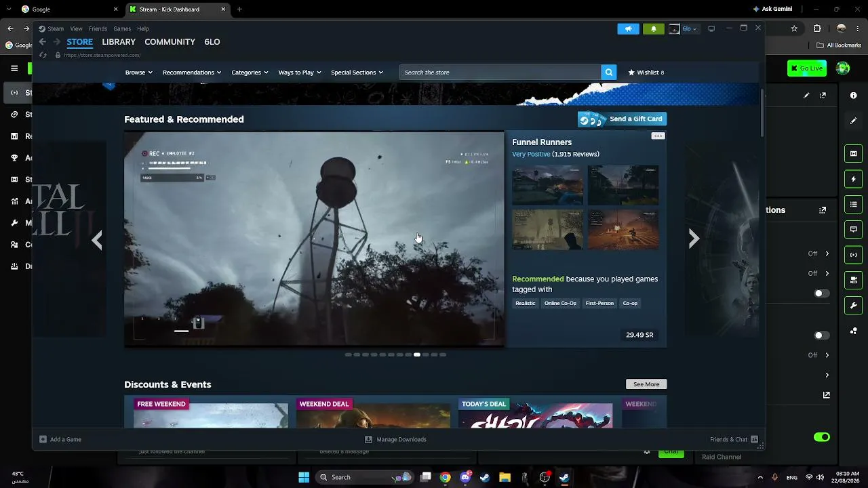868x488 pixels.
Task: Select the highlighted carousel page dot
Action: [x=417, y=354]
